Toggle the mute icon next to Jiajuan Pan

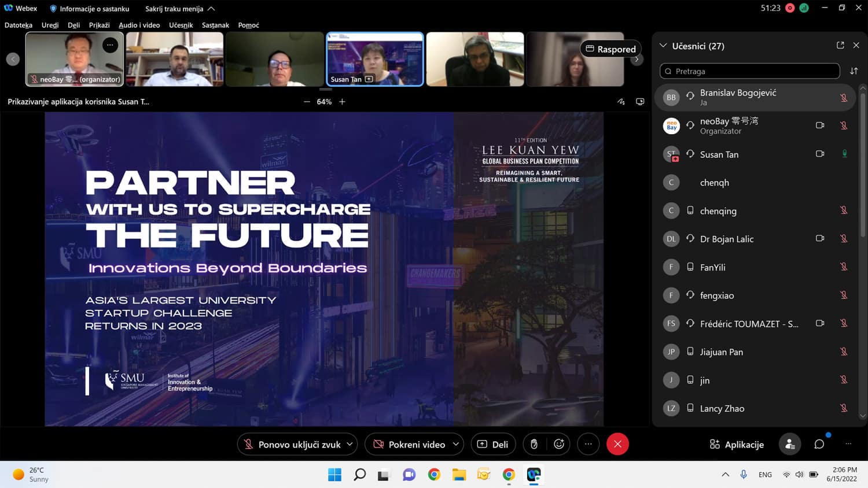coord(844,352)
